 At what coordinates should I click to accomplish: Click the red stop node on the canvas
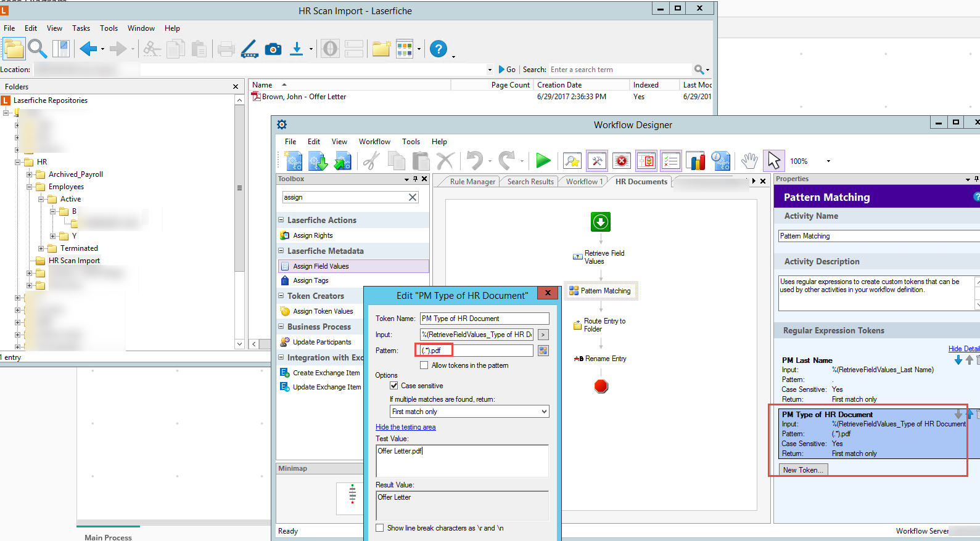[x=601, y=386]
